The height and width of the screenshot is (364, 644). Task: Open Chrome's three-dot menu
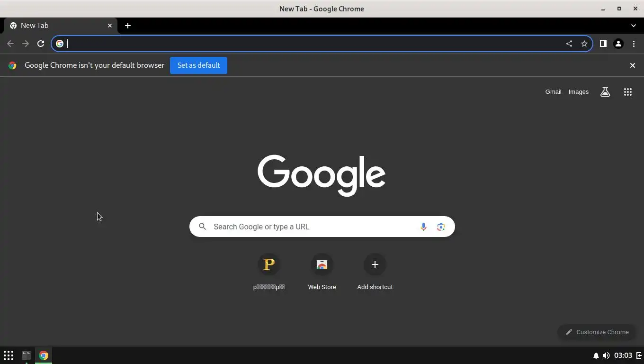point(634,44)
